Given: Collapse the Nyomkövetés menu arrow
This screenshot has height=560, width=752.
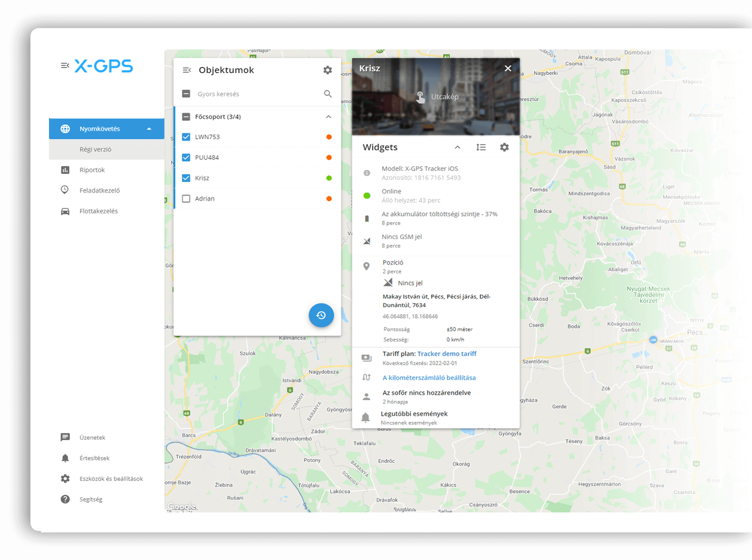Looking at the screenshot, I should [x=149, y=129].
